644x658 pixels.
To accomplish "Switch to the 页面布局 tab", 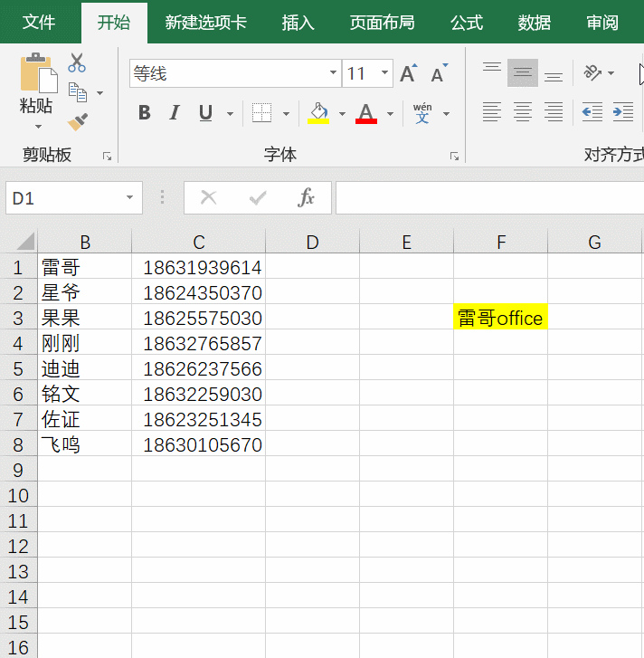I will (x=383, y=23).
